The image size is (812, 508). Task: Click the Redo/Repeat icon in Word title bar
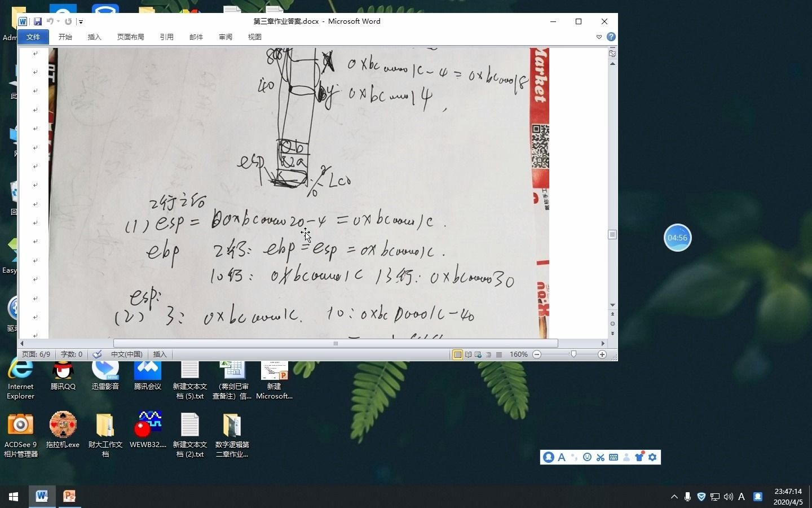click(68, 21)
